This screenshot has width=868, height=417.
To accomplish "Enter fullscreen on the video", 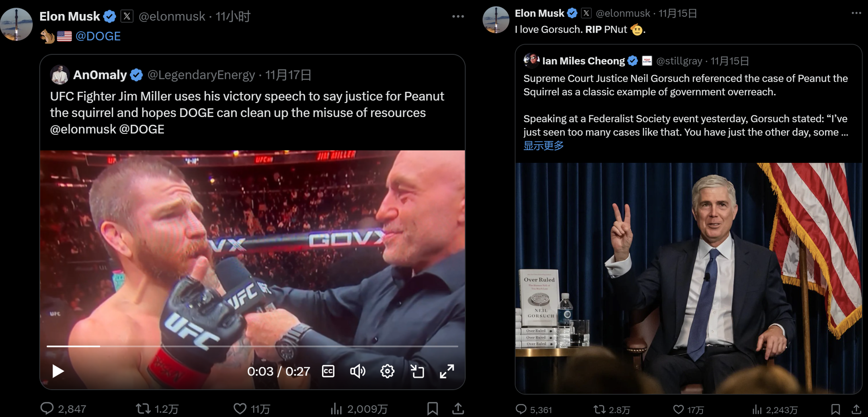I will [x=447, y=371].
